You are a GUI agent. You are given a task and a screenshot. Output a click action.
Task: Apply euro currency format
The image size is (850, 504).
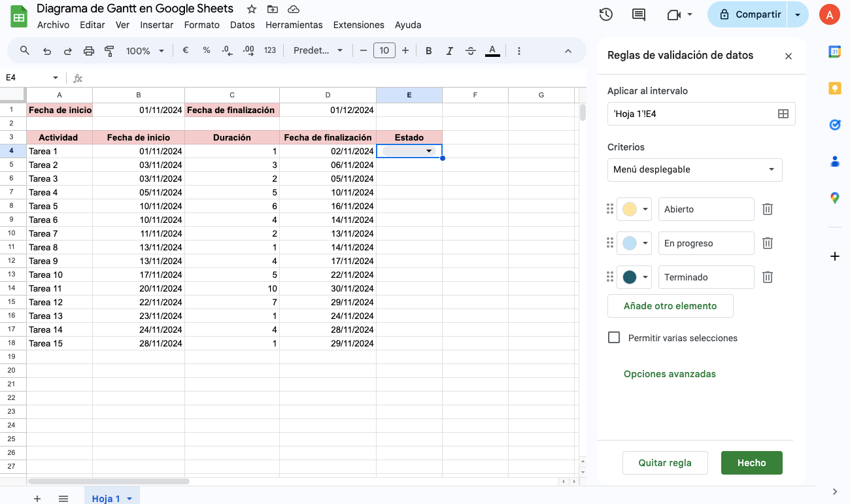[186, 50]
